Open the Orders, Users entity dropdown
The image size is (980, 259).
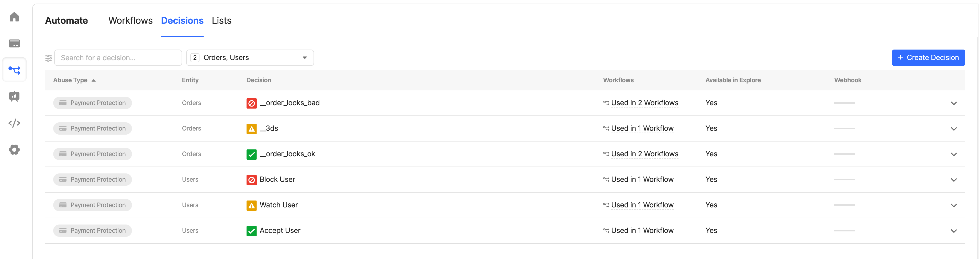tap(250, 58)
